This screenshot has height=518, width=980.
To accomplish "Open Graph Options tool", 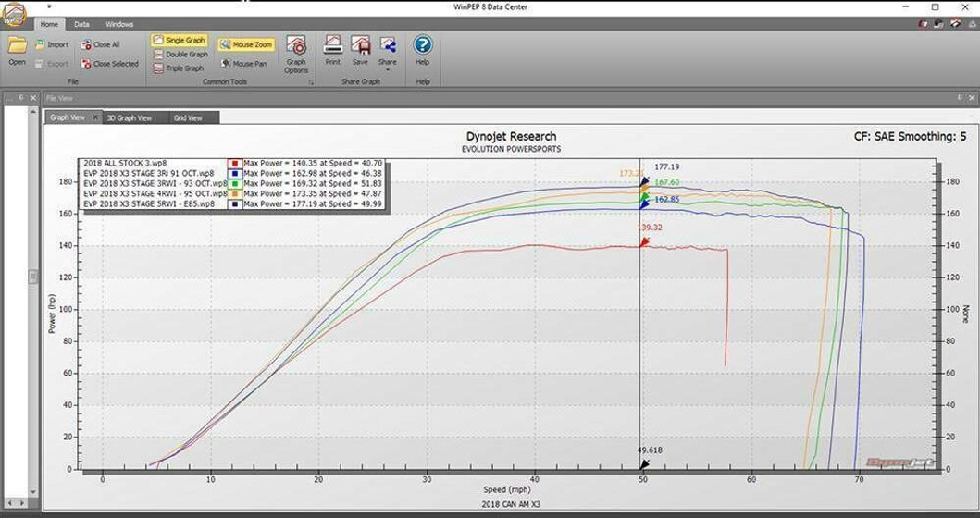I will 296,55.
